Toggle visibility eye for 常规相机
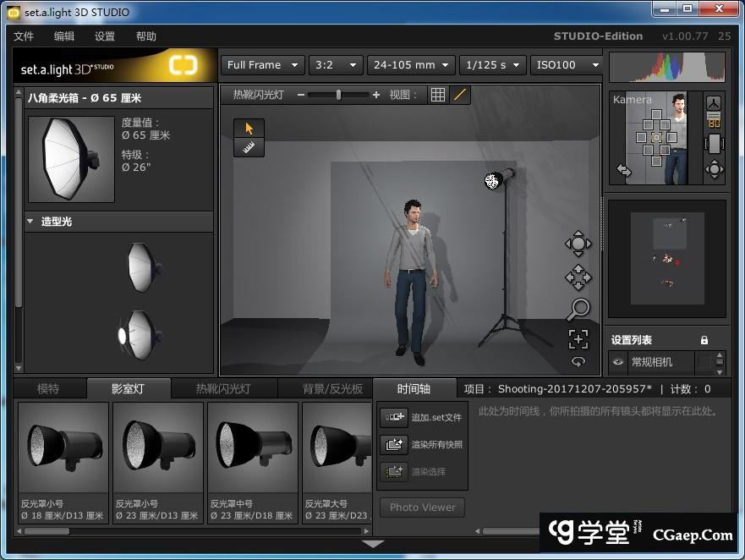Viewport: 745px width, 560px height. (x=618, y=362)
